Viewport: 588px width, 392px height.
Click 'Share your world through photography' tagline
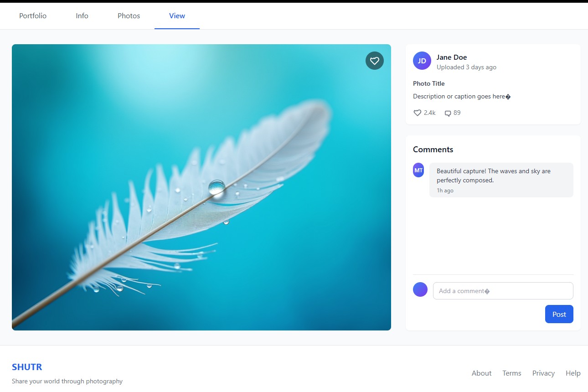point(67,382)
